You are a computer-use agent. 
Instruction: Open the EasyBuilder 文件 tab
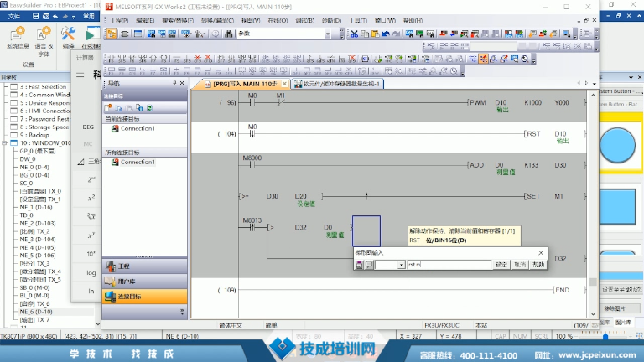tap(14, 17)
